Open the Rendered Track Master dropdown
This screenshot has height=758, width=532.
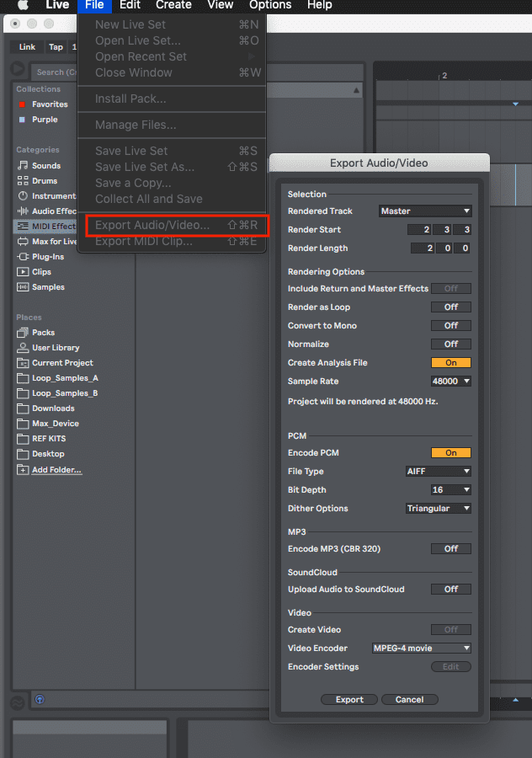pyautogui.click(x=425, y=211)
